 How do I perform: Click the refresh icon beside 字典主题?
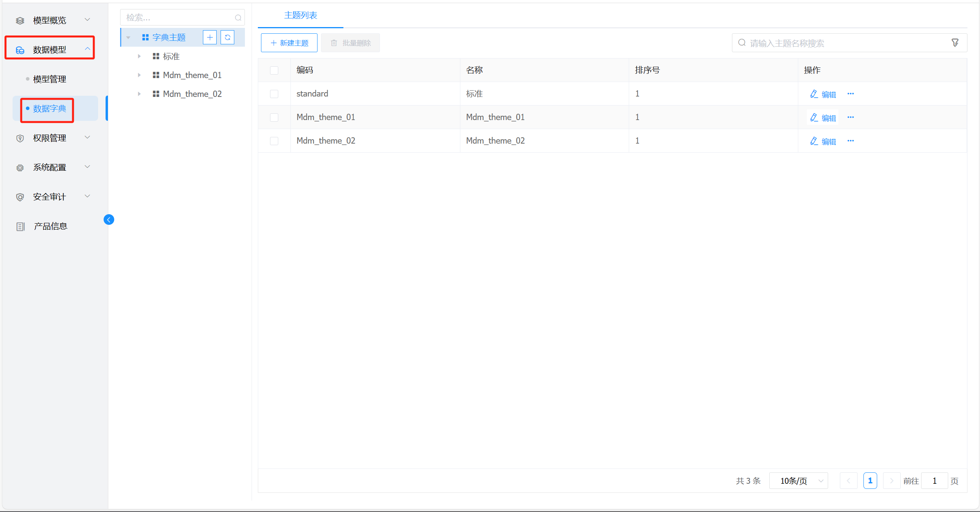tap(227, 38)
